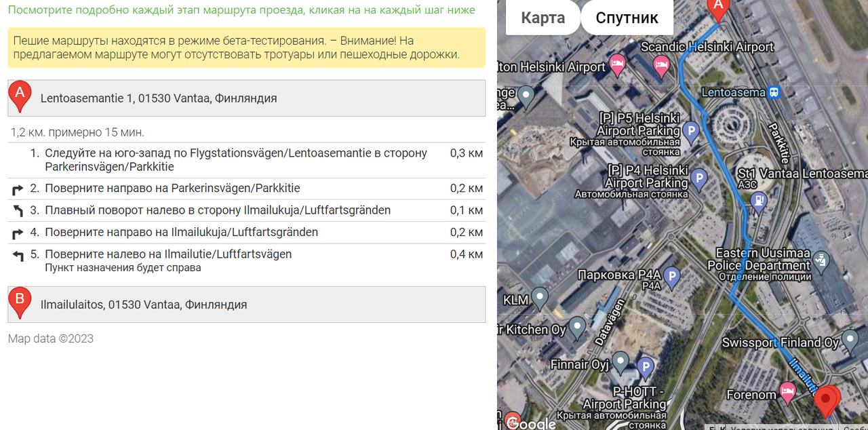Switch the map to Спутник view
The height and width of the screenshot is (430, 868).
(x=627, y=18)
